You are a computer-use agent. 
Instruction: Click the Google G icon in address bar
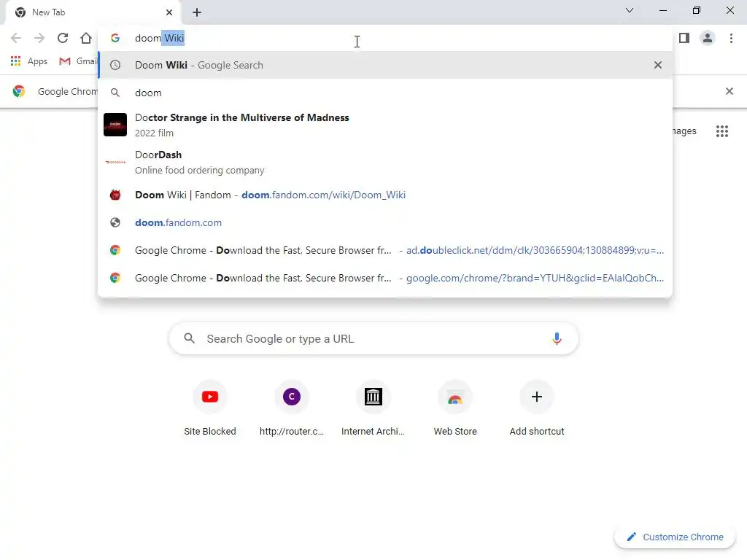(x=115, y=38)
